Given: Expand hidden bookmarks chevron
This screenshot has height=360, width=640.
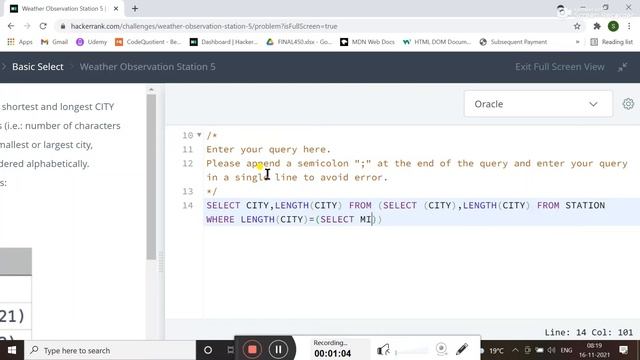Looking at the screenshot, I should 577,42.
